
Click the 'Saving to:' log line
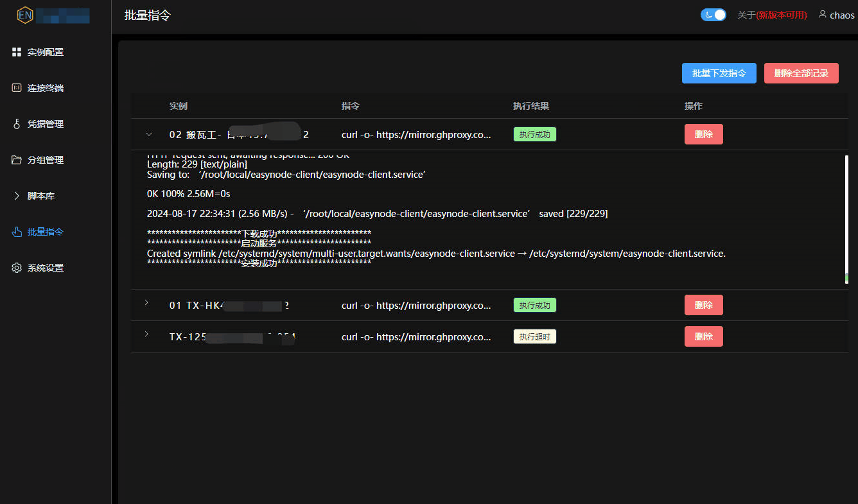tap(286, 175)
